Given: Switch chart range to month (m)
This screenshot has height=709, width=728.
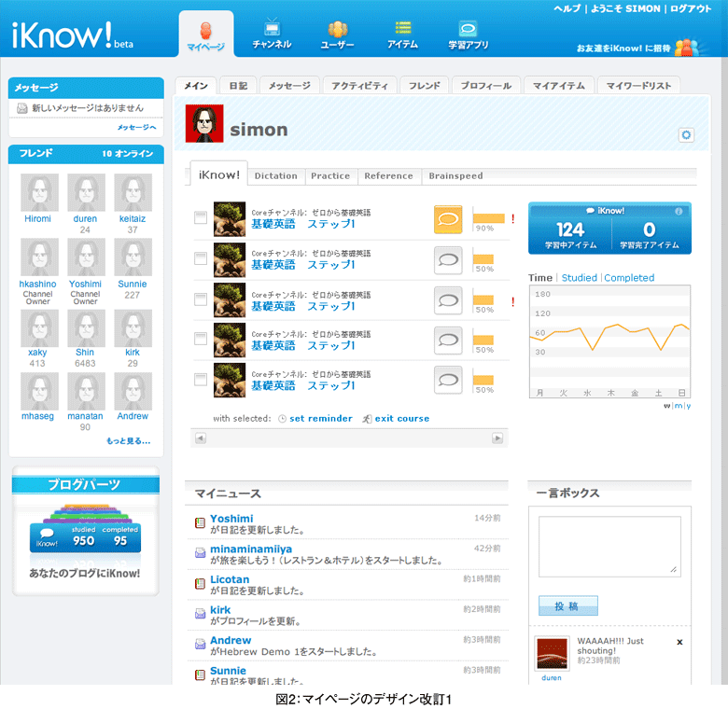Looking at the screenshot, I should pos(679,406).
